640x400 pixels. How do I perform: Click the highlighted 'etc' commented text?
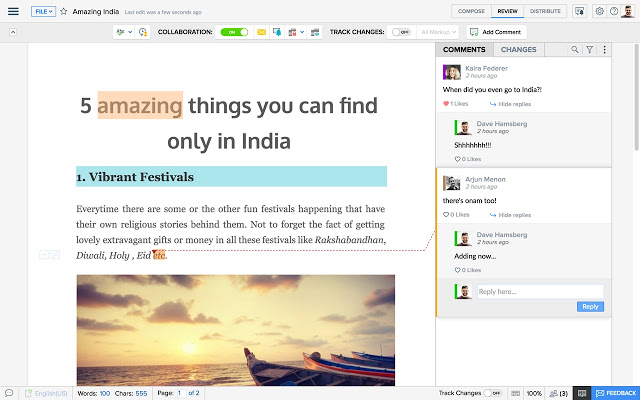click(159, 255)
